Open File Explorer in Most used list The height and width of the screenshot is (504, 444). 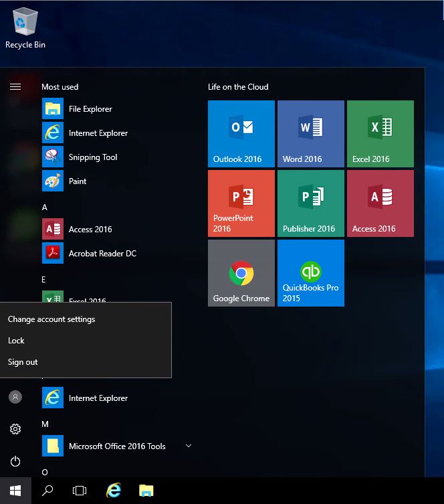point(117,109)
